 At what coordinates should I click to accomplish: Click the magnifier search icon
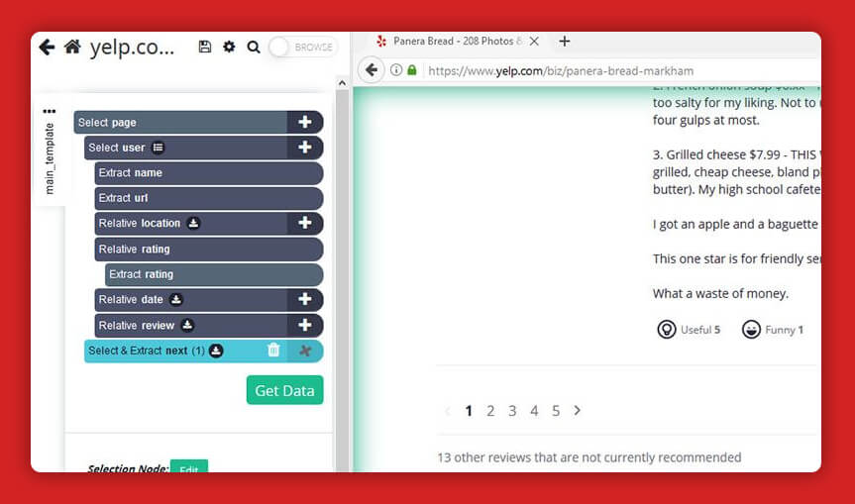coord(253,48)
